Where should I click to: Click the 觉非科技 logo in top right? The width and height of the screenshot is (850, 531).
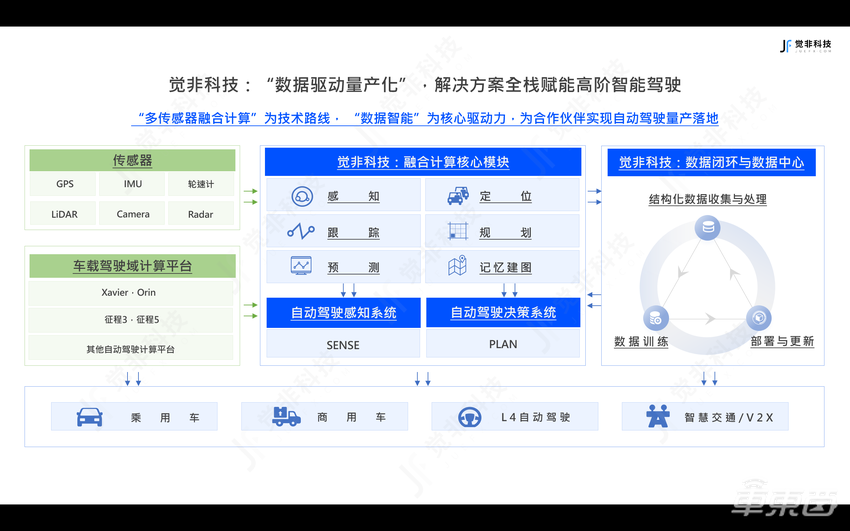coord(810,46)
